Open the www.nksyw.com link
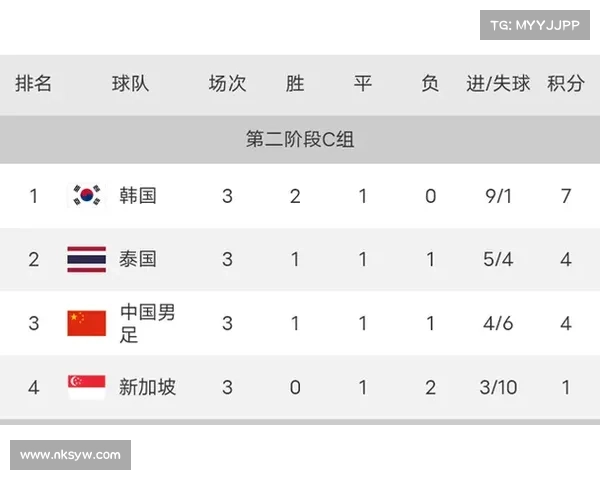The width and height of the screenshot is (600, 480). point(71,455)
